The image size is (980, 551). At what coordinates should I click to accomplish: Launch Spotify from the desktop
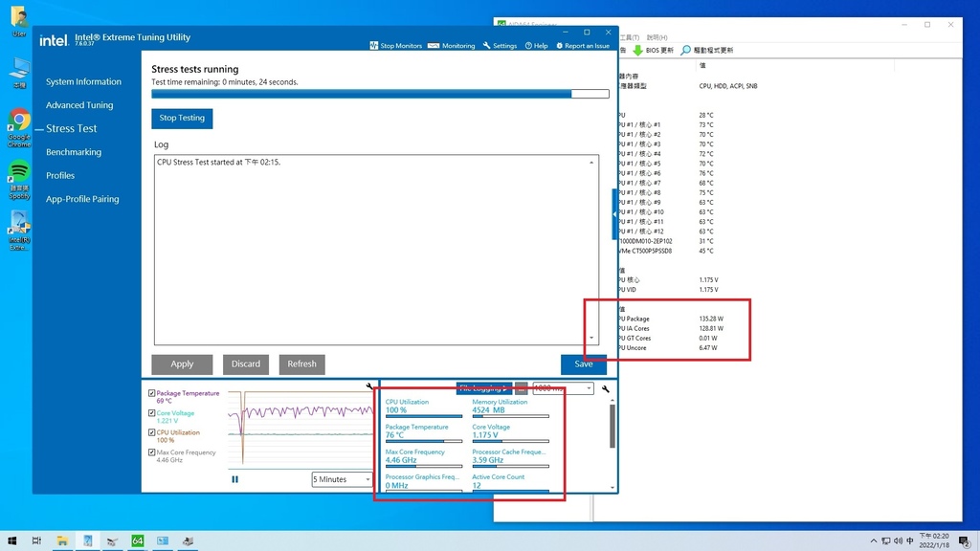(19, 180)
